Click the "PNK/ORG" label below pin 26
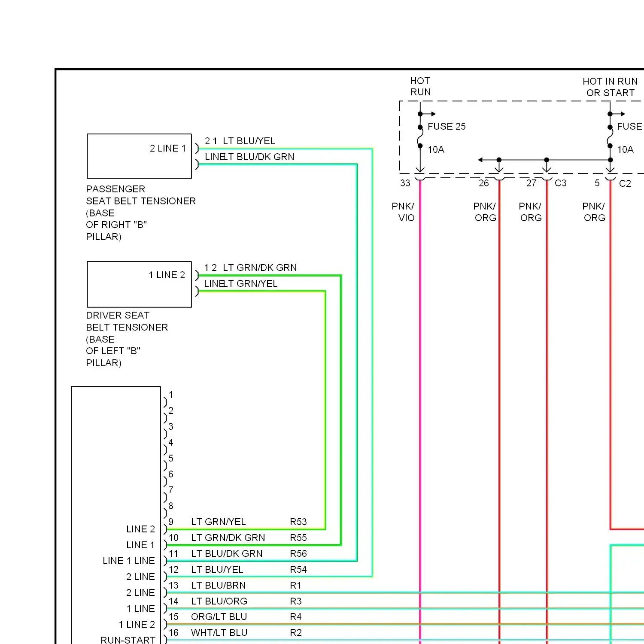This screenshot has height=644, width=644. tap(485, 212)
